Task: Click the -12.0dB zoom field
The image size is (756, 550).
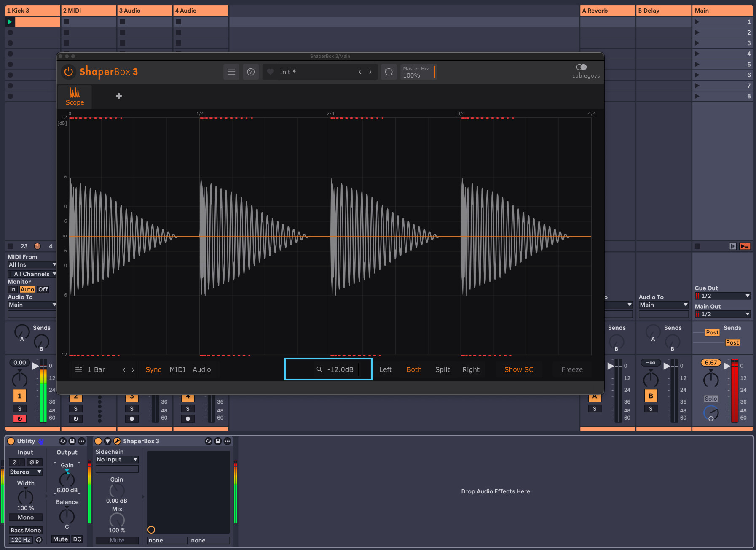Action: coord(340,370)
